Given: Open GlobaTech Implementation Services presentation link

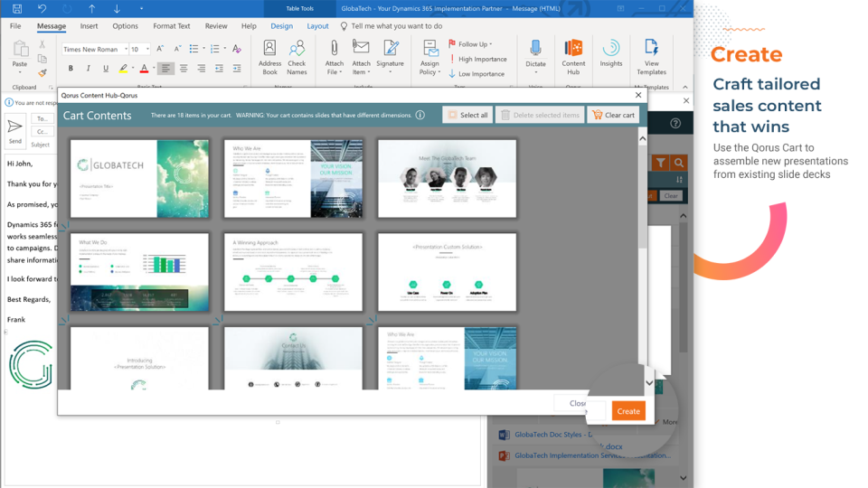Looking at the screenshot, I should pos(592,455).
